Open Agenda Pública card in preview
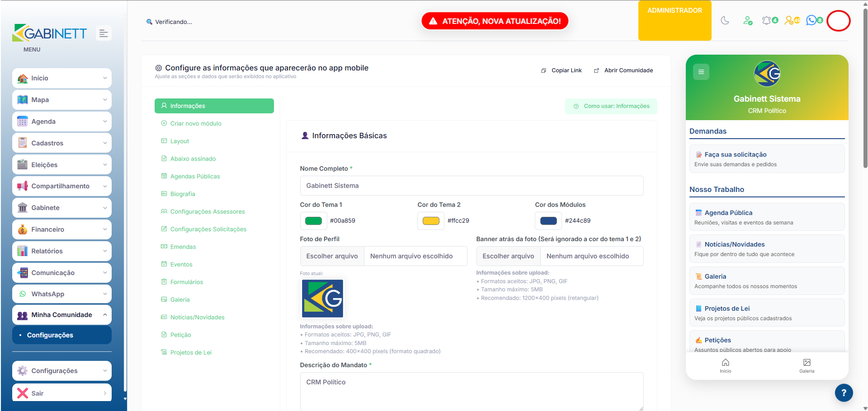 [x=767, y=217]
